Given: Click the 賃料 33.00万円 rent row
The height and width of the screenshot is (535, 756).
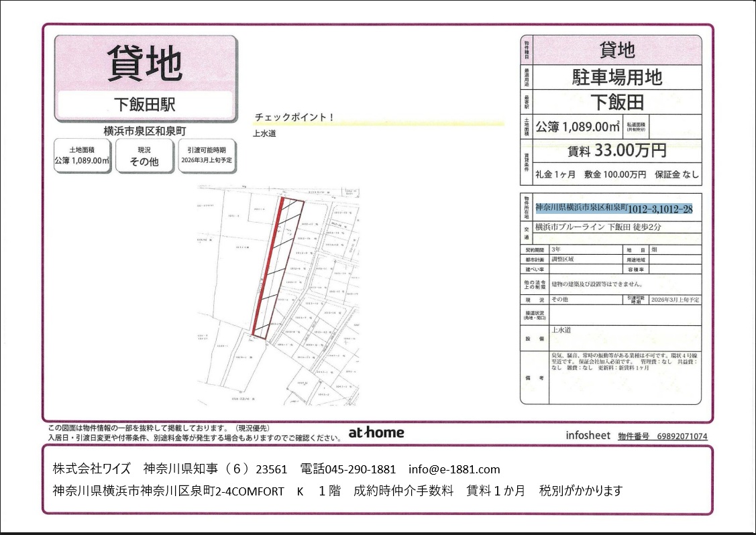Looking at the screenshot, I should tap(616, 151).
